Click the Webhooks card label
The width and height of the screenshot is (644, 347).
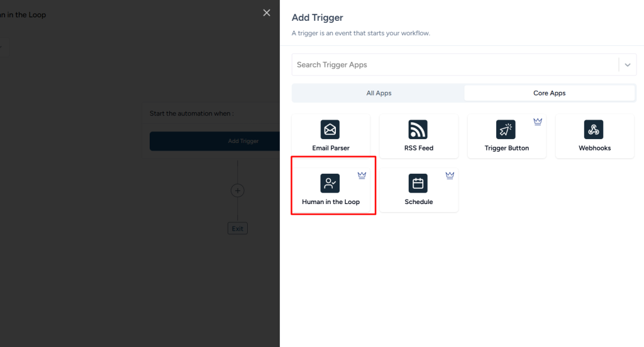tap(594, 148)
